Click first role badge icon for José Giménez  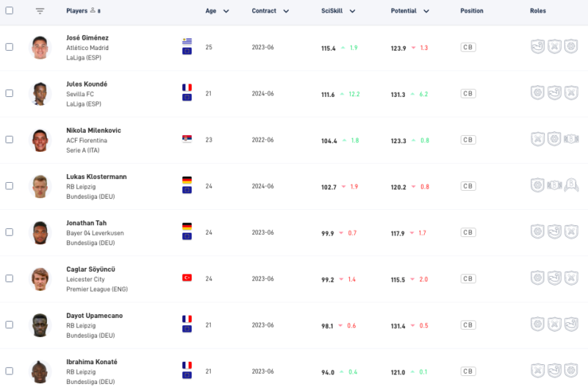pyautogui.click(x=538, y=47)
